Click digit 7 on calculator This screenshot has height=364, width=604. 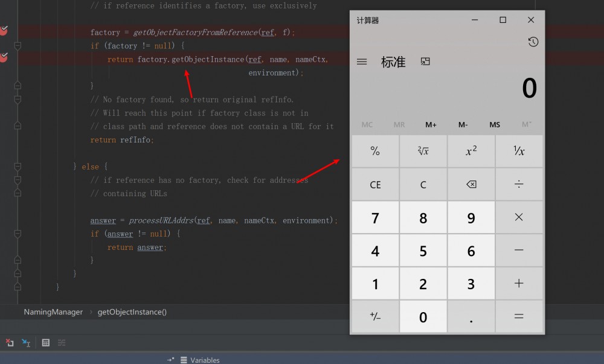(375, 217)
